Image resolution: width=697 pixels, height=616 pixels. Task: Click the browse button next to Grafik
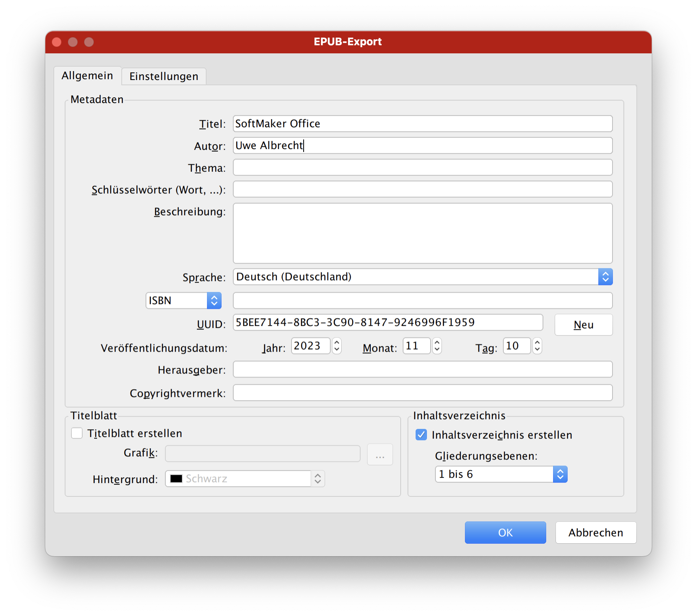click(x=379, y=454)
